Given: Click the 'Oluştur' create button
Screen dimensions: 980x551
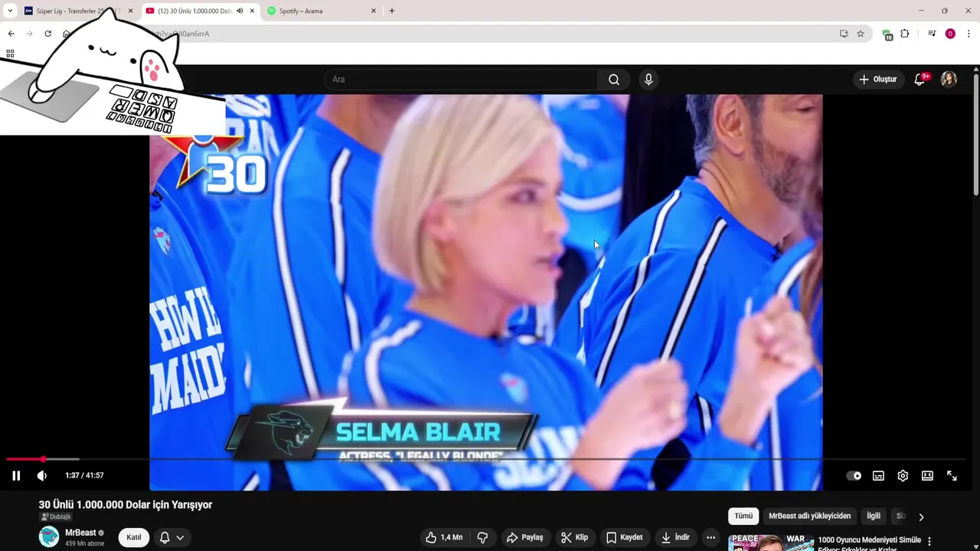Looking at the screenshot, I should 878,80.
